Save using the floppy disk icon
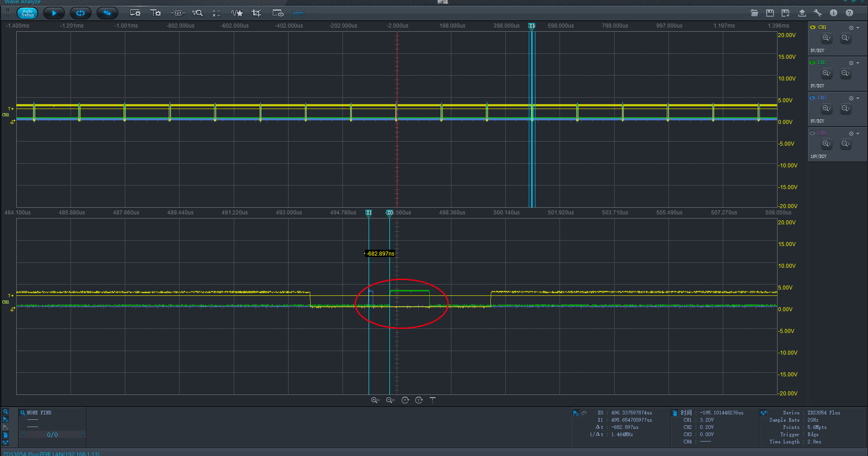 pos(770,13)
